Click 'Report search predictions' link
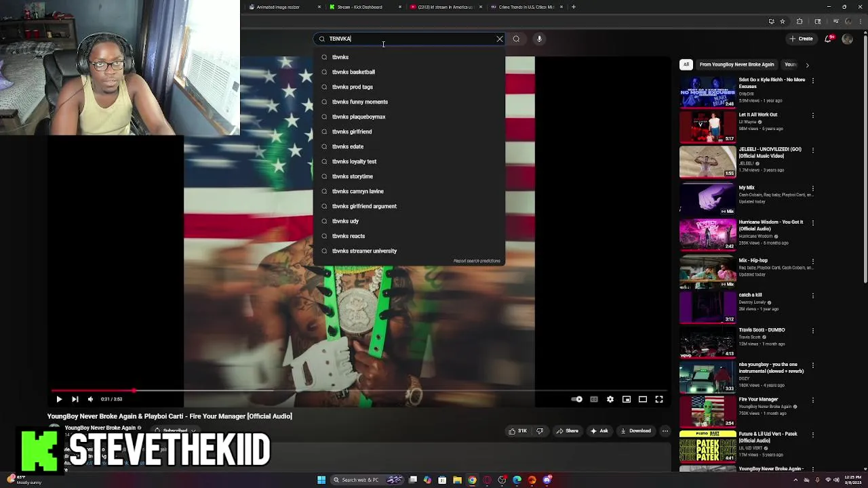868x488 pixels. click(x=477, y=261)
